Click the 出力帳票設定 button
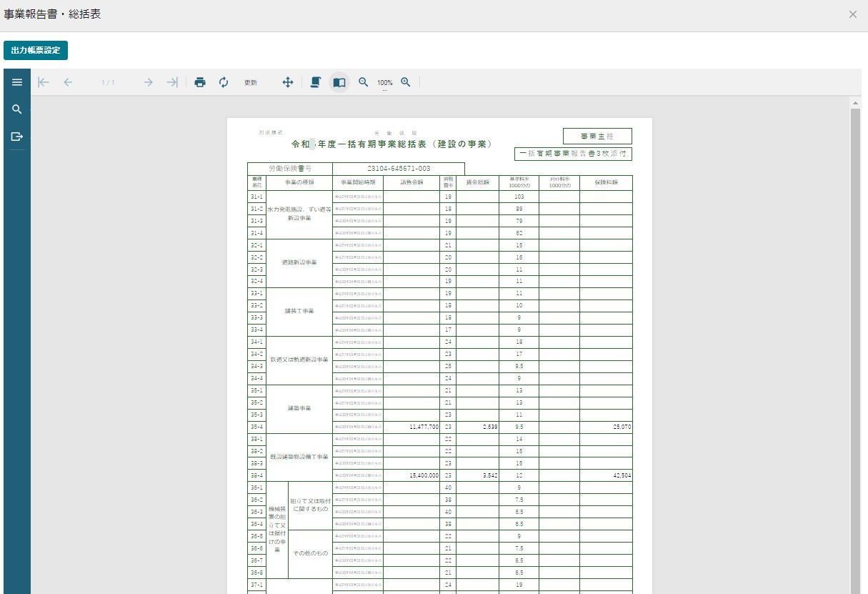Screen dimensions: 868x594 point(36,51)
